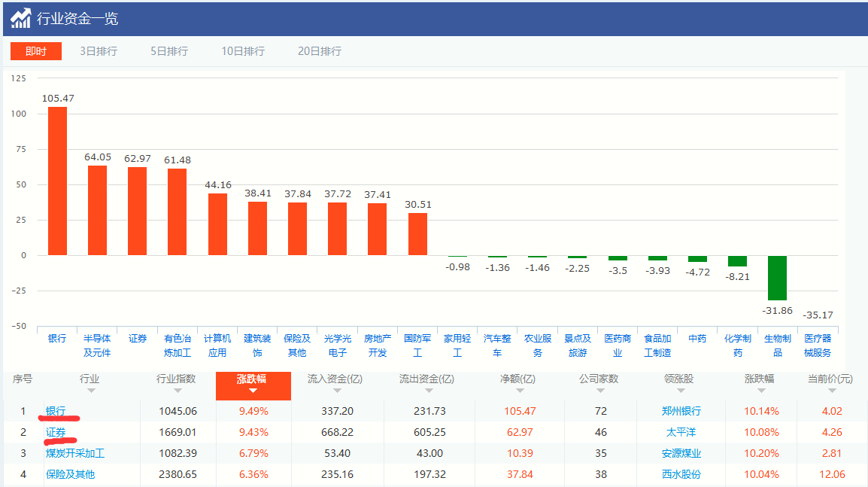Select 郑州银行 current price 4.02
Viewport: 868px width, 487px height.
click(832, 411)
